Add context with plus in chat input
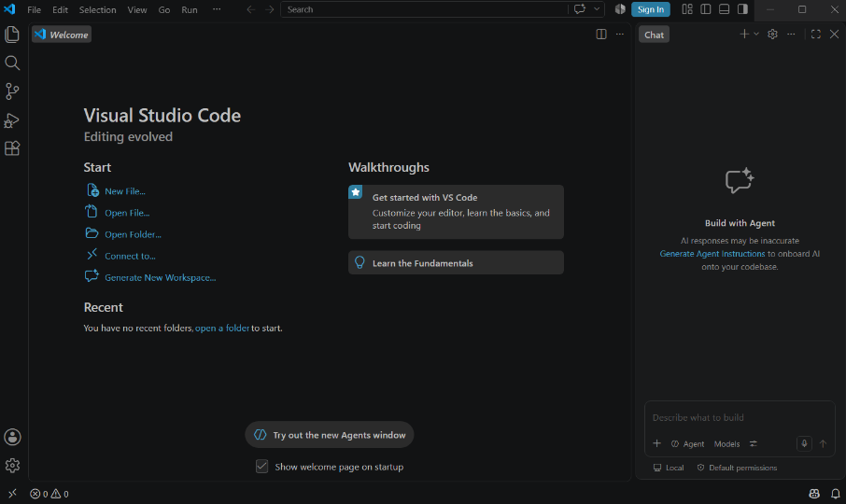The height and width of the screenshot is (504, 846). pos(656,443)
